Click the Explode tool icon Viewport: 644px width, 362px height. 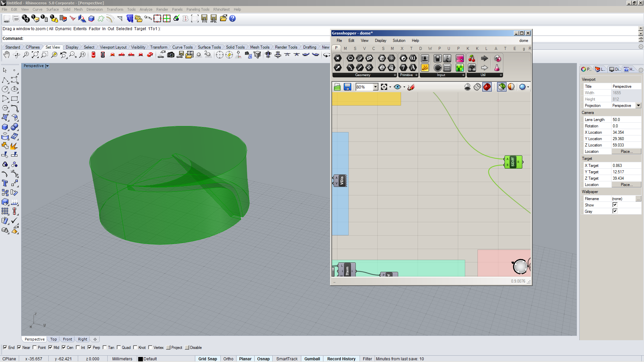tap(14, 146)
